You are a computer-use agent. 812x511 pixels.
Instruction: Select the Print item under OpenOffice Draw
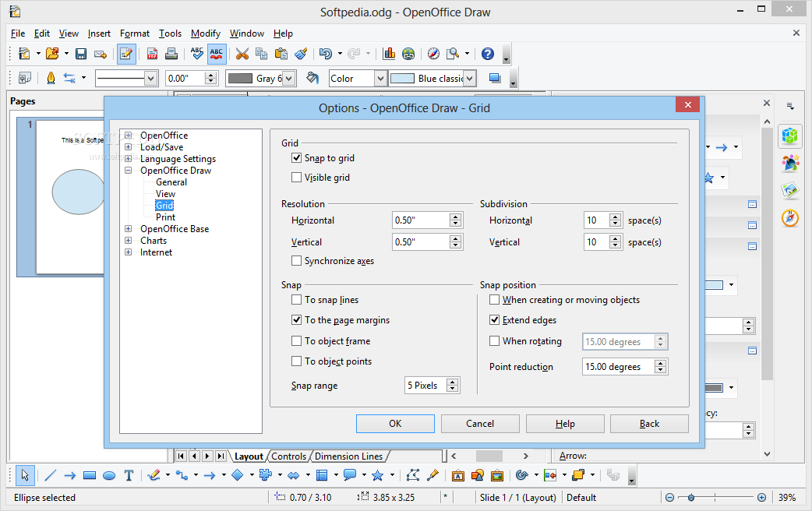tap(165, 217)
